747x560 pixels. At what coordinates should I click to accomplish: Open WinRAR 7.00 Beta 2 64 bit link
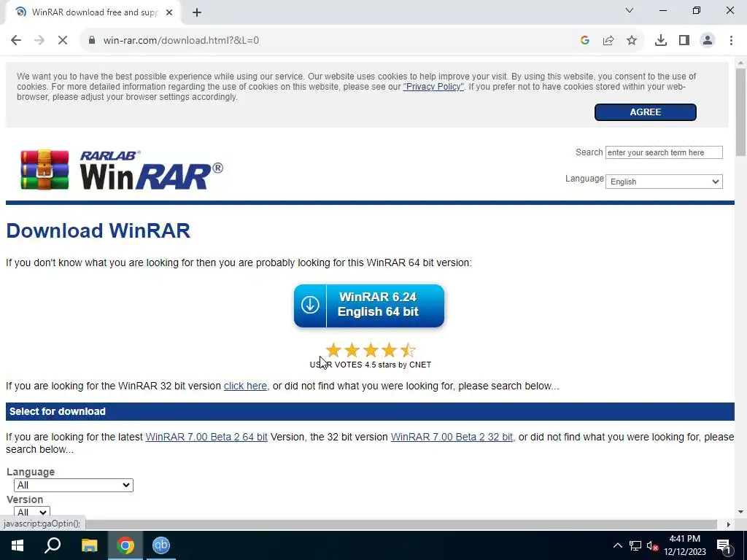point(206,437)
